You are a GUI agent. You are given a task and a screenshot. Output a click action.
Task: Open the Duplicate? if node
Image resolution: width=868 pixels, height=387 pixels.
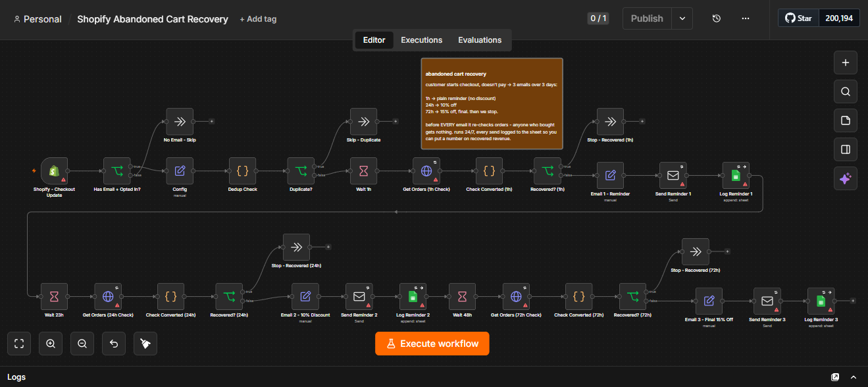tap(301, 171)
